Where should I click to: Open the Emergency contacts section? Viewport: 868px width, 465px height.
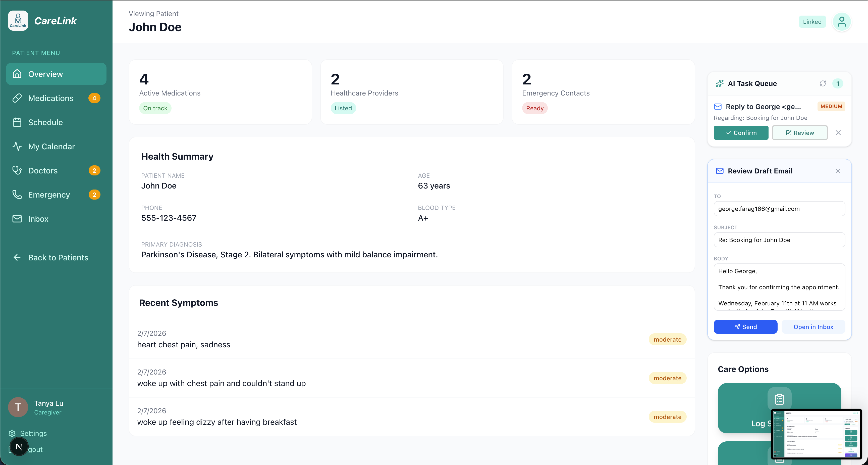pos(49,195)
